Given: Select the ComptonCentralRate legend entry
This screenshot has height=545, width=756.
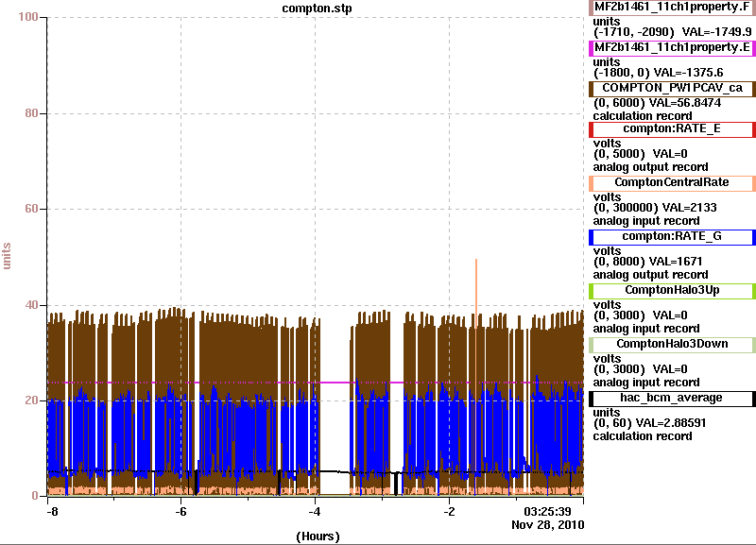Looking at the screenshot, I should (672, 183).
